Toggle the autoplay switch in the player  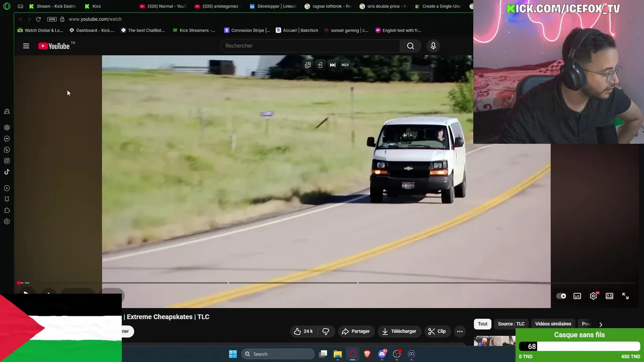[561, 296]
